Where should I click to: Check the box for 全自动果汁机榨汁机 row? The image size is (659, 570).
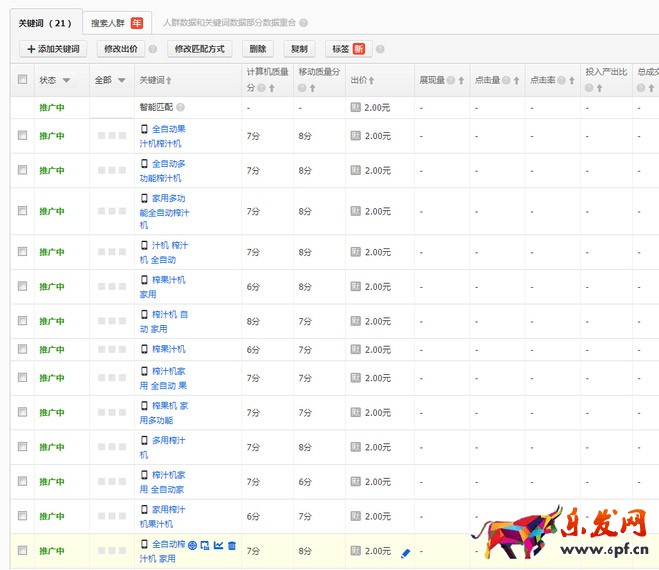coord(23,135)
